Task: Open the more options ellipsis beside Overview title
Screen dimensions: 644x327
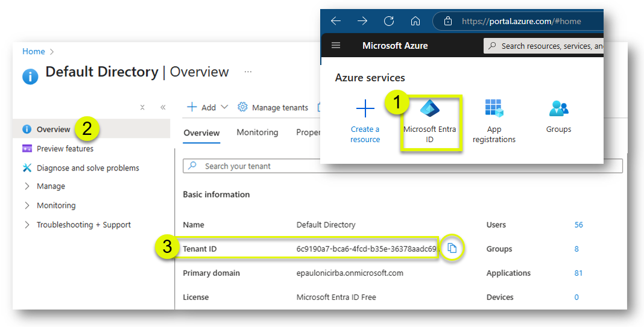Action: (248, 72)
